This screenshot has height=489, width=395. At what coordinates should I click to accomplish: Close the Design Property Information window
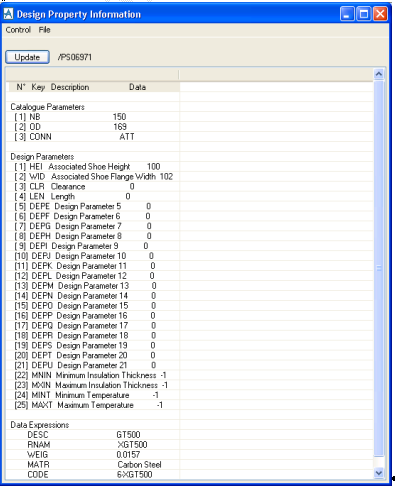click(380, 14)
